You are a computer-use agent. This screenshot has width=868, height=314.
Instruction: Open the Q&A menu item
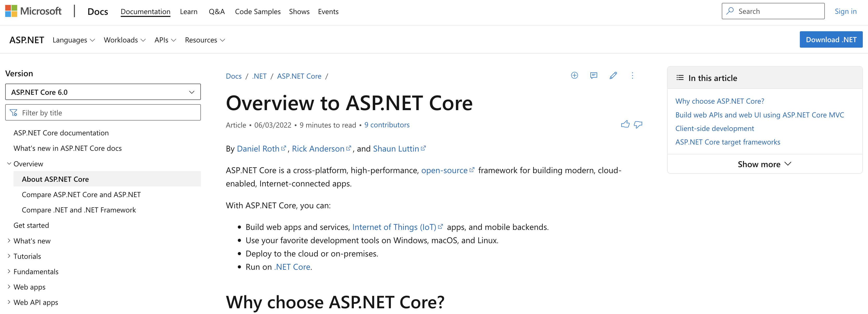pos(217,11)
